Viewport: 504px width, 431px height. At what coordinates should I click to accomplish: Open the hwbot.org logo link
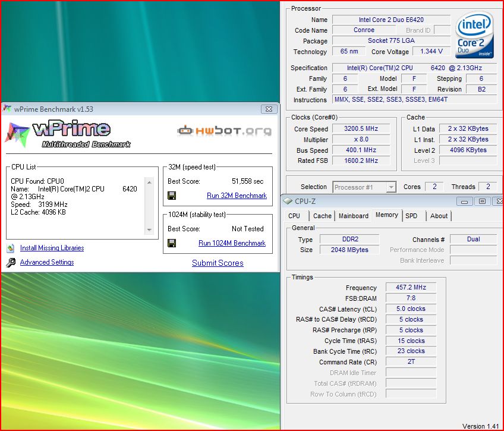[224, 131]
